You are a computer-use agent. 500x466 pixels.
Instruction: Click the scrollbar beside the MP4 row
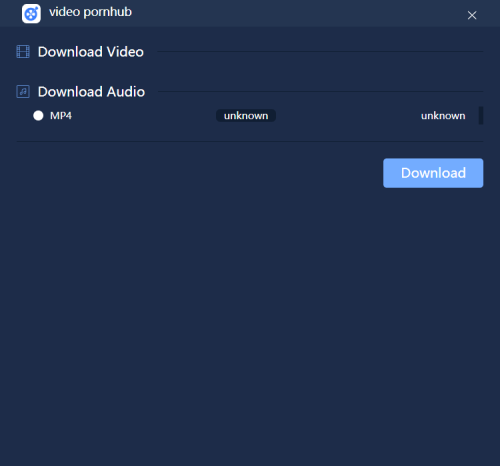pos(481,115)
